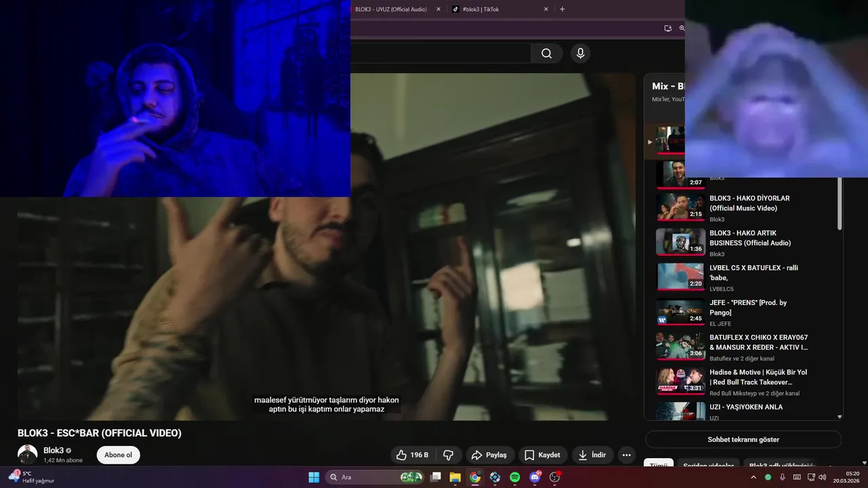Open Hadise & Motive Red Bull thumbnail
This screenshot has width=868, height=488.
click(681, 382)
